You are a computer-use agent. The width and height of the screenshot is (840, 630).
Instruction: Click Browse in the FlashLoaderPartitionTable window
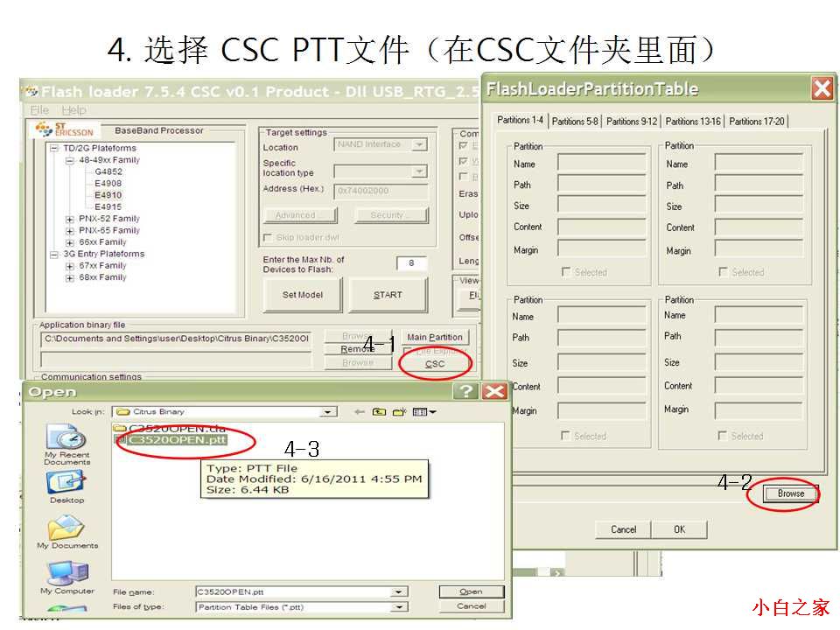click(791, 493)
